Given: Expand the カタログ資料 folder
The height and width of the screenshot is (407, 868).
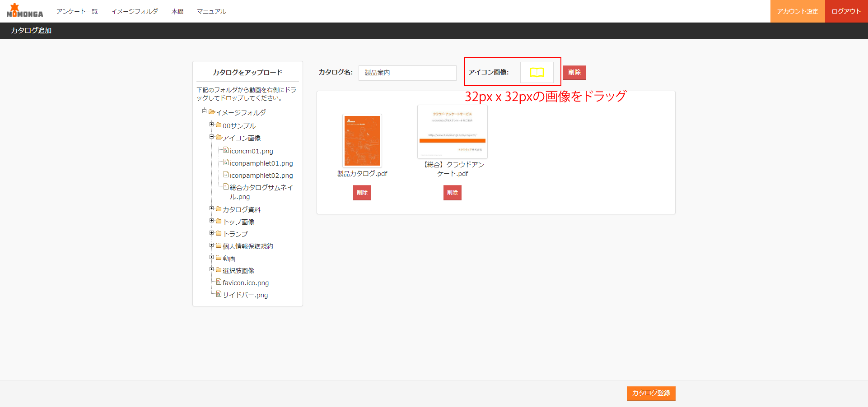Looking at the screenshot, I should 211,208.
